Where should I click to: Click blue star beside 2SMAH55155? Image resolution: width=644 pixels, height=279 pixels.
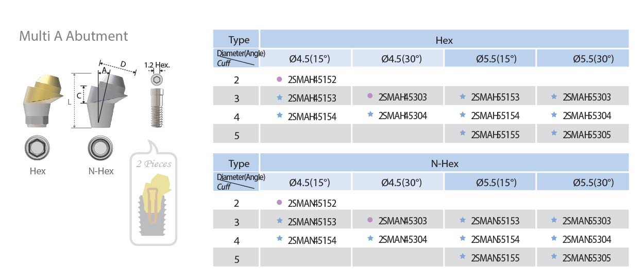coord(462,134)
